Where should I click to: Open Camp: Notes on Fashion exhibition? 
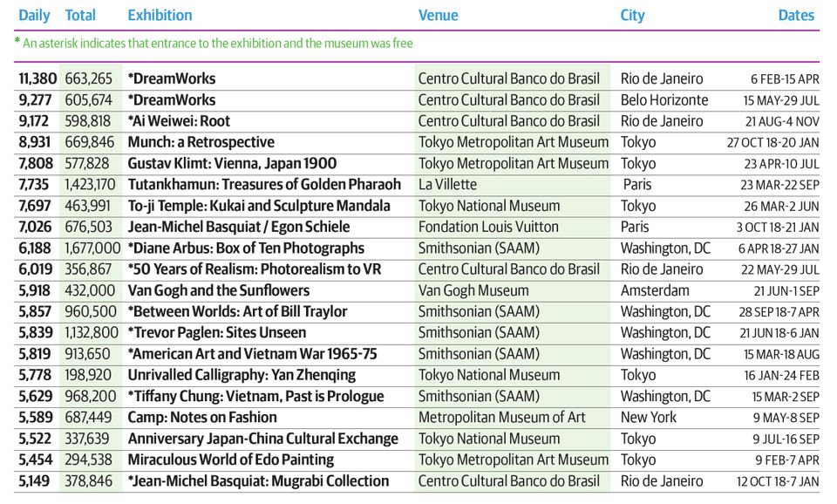202,418
